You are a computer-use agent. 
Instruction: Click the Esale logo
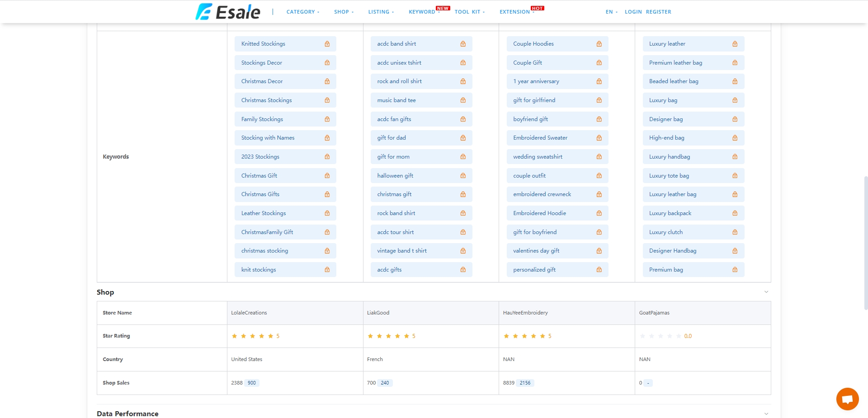pos(228,11)
